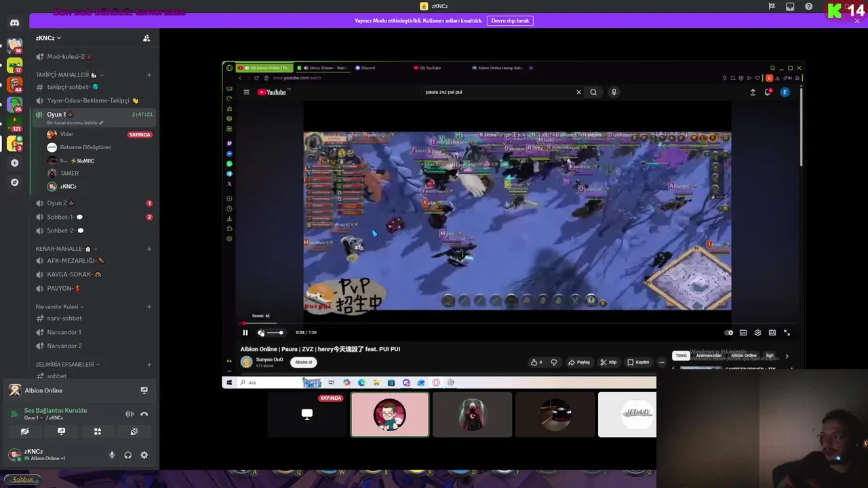This screenshot has width=868, height=488.
Task: Select the Tümü filter chip
Action: 681,356
